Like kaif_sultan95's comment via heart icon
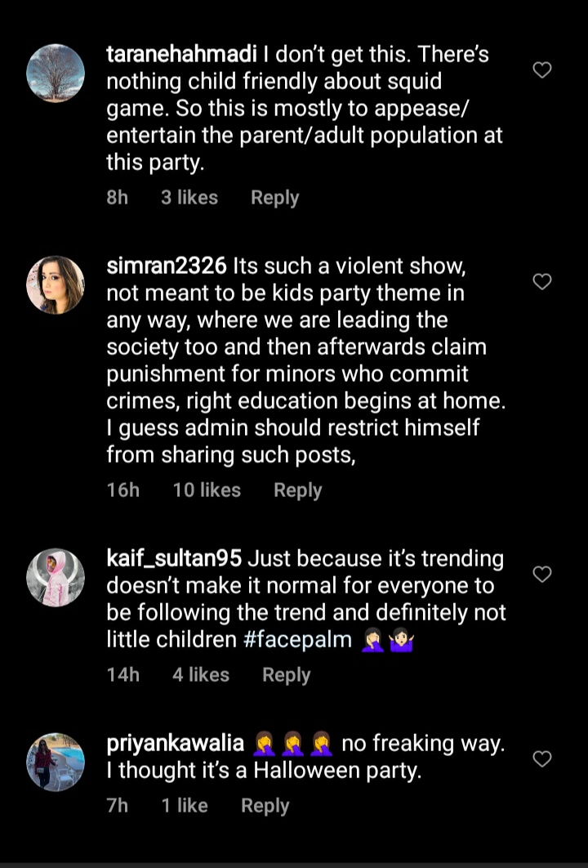The width and height of the screenshot is (588, 868). [x=541, y=575]
